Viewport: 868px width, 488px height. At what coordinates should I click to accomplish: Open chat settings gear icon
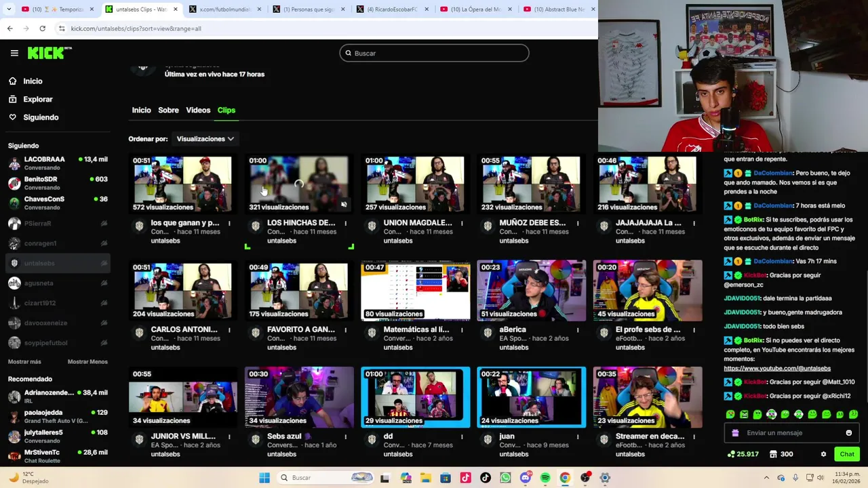click(823, 454)
